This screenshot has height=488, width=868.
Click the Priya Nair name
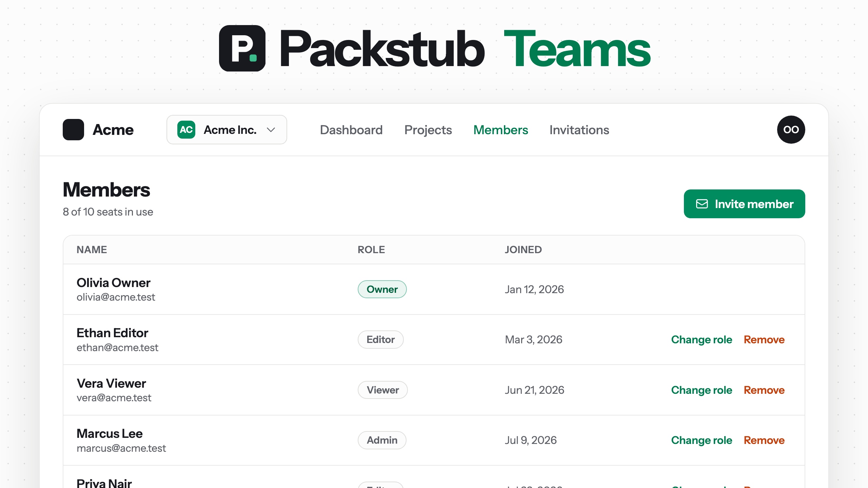click(x=104, y=483)
